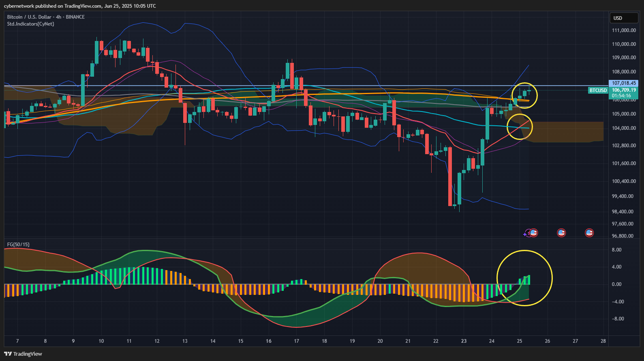Click the positive 4.00 oscillator scale label

[x=616, y=267]
